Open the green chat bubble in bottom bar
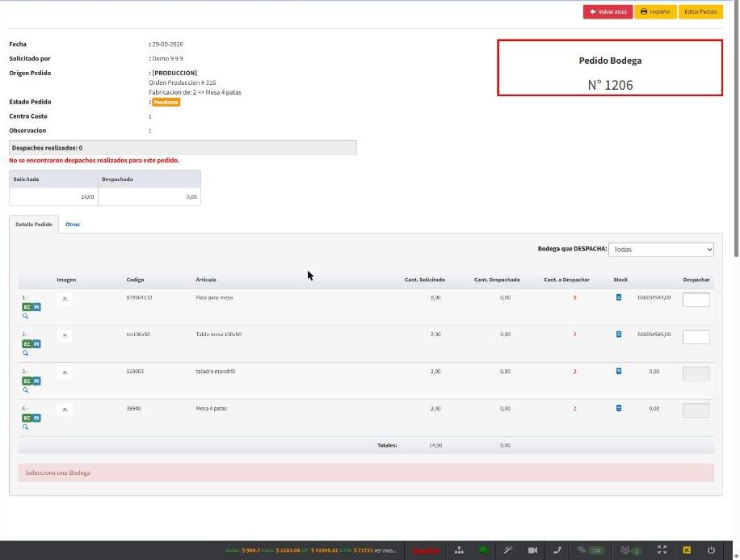 (x=483, y=550)
